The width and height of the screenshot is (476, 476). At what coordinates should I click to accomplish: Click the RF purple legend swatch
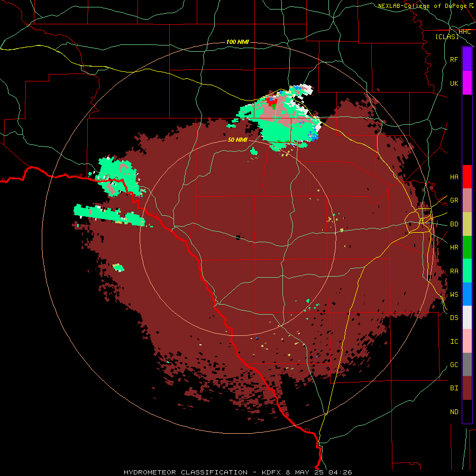click(467, 59)
